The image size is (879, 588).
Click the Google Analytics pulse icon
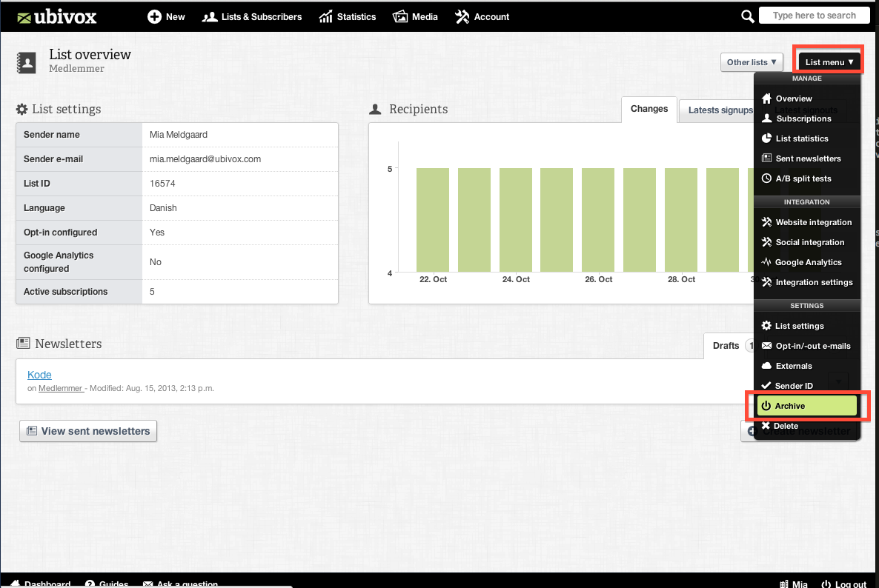(766, 262)
